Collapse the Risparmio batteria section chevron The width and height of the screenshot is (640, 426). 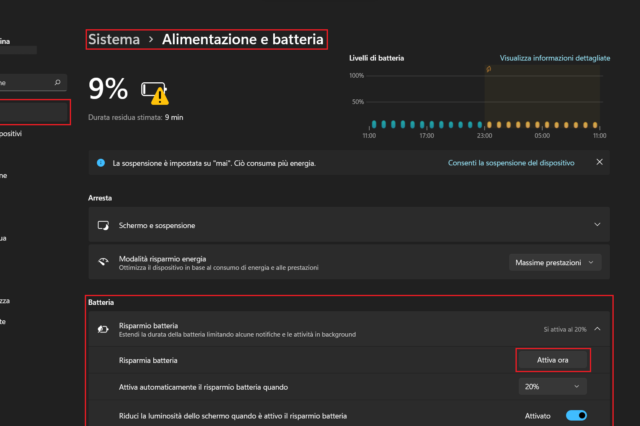coord(598,328)
